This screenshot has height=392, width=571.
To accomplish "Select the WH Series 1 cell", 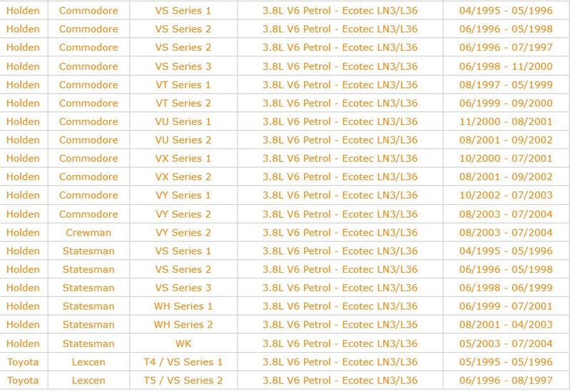I will (183, 306).
